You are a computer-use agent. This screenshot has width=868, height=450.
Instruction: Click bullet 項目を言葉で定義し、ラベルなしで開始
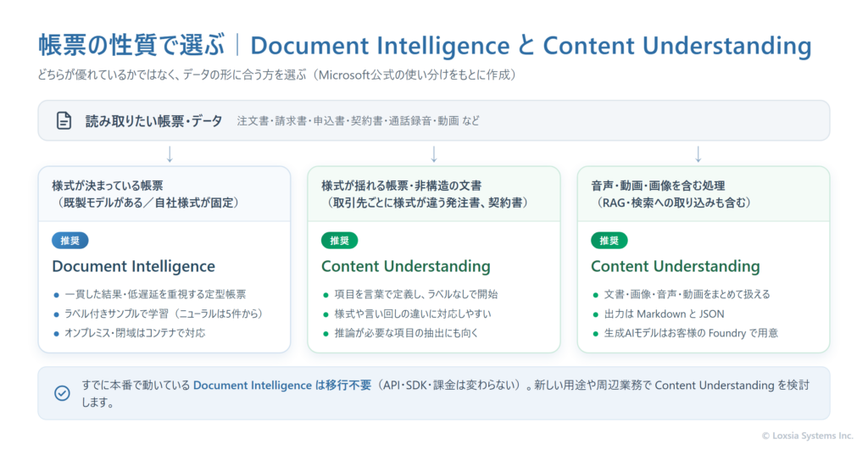point(416,294)
